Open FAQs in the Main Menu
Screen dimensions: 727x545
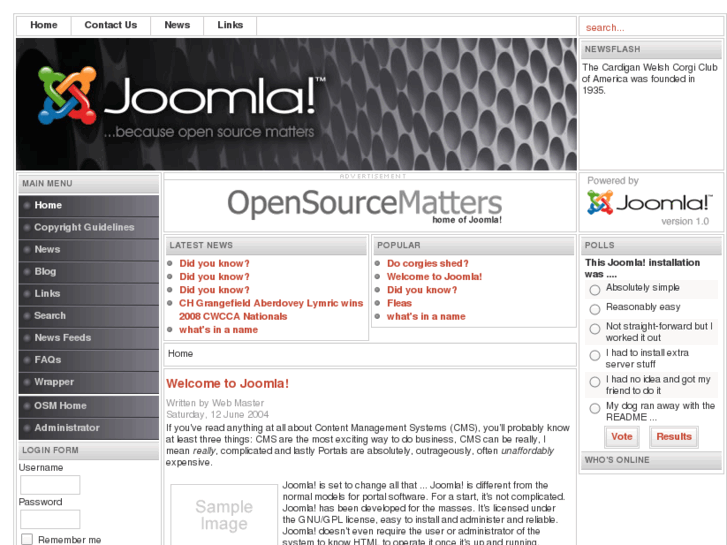(x=89, y=360)
